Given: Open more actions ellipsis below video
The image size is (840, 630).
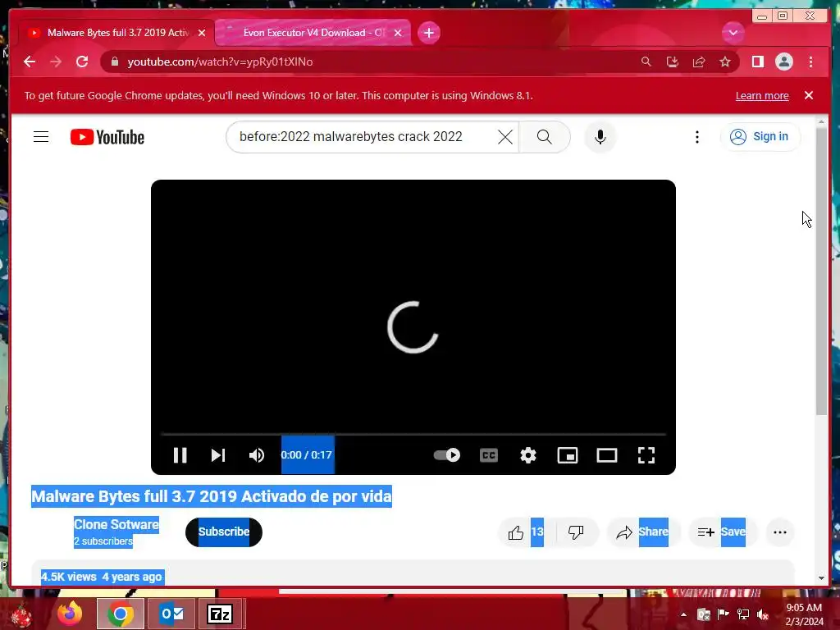Looking at the screenshot, I should pyautogui.click(x=780, y=532).
